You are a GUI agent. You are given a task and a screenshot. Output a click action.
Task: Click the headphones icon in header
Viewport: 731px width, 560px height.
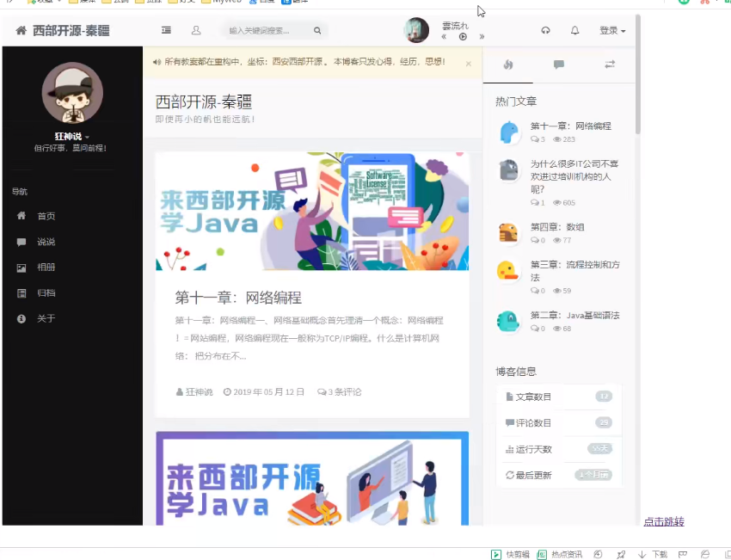[x=545, y=30]
